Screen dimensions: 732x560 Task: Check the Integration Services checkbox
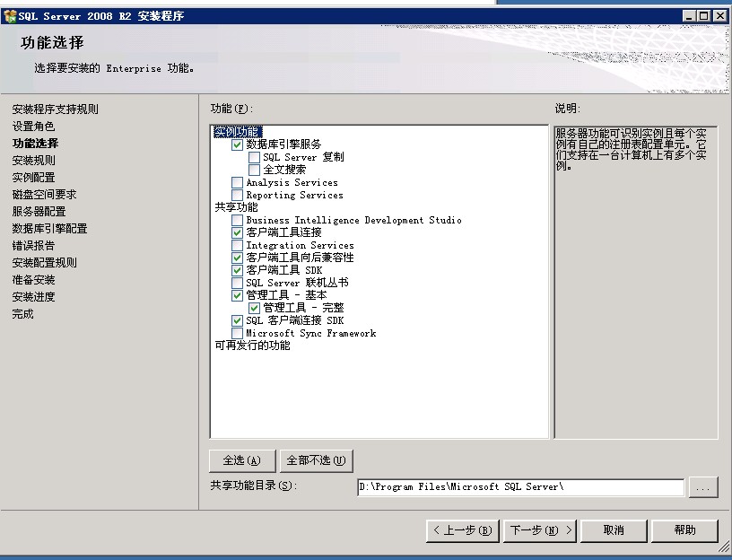coord(237,245)
